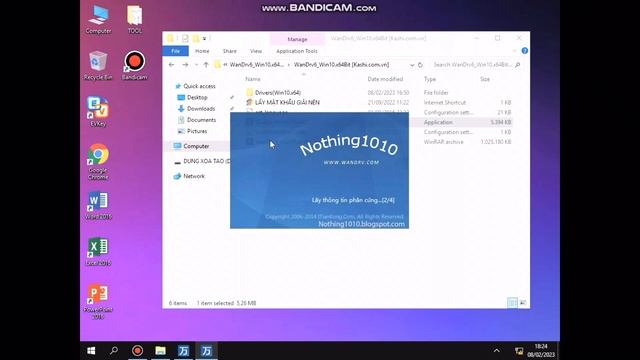Refresh the current folder view
This screenshot has height=360, width=640.
coord(420,65)
